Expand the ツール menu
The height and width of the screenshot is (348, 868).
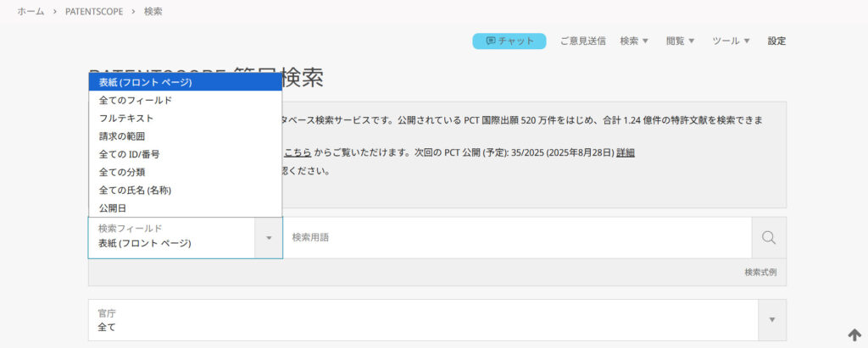pyautogui.click(x=731, y=41)
